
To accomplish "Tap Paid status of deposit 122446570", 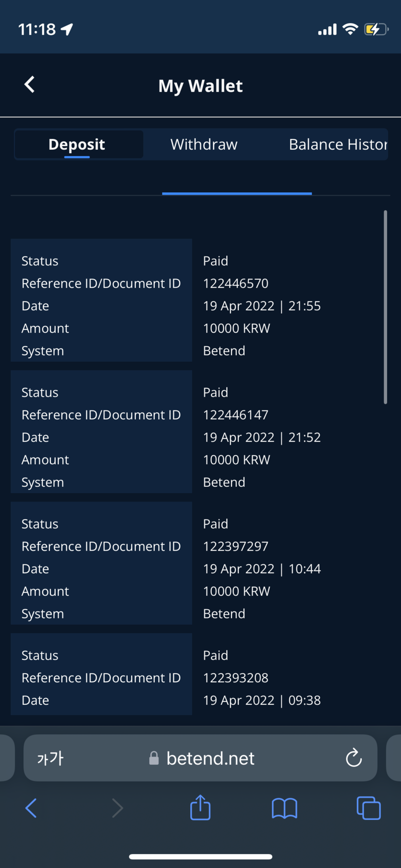I will click(x=216, y=261).
